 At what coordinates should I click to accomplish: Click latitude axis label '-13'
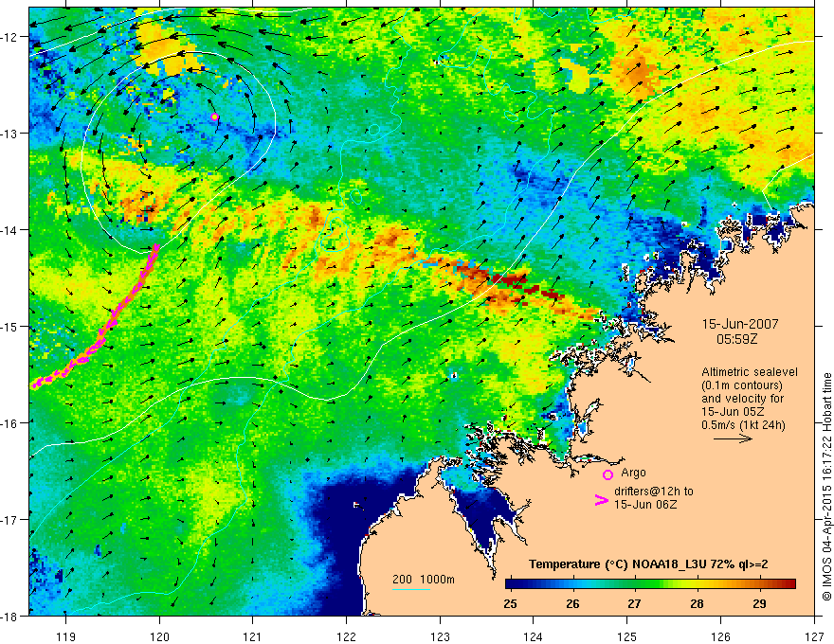click(9, 134)
